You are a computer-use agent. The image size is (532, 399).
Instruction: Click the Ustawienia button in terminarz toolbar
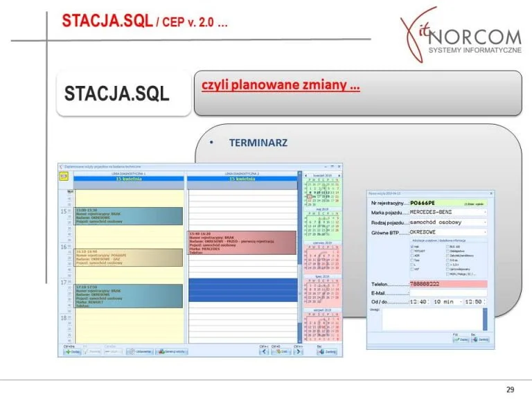pyautogui.click(x=140, y=352)
